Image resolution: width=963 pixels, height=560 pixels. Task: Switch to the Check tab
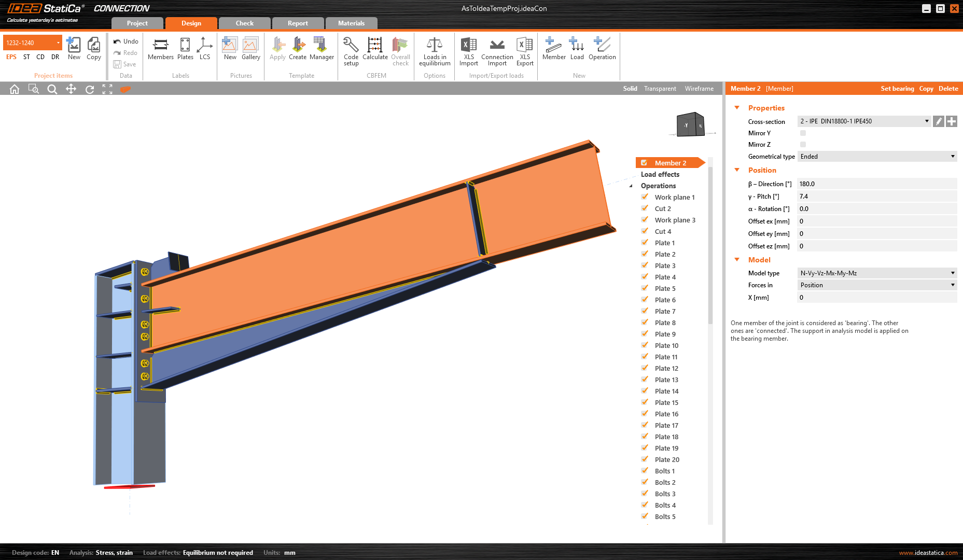(244, 23)
